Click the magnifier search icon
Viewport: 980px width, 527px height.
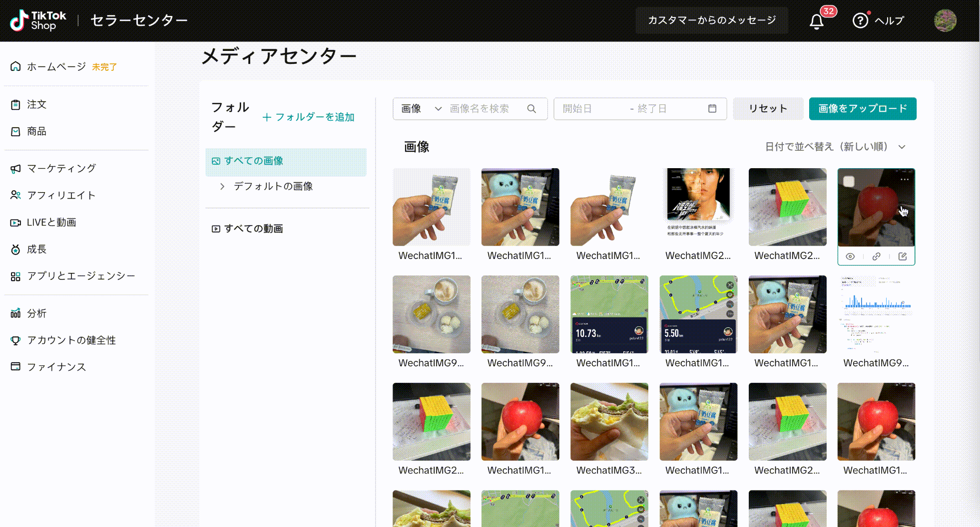coord(531,109)
